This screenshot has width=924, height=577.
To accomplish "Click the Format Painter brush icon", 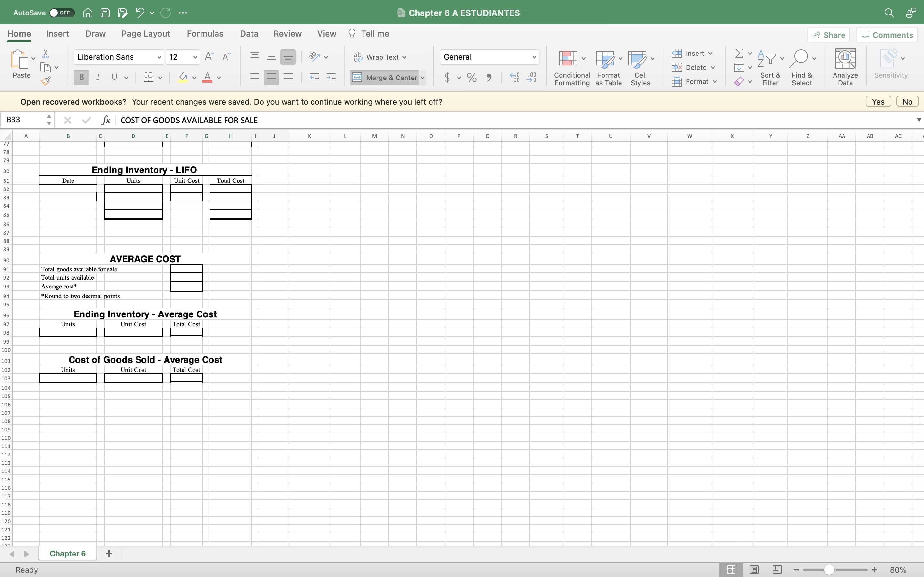I will coord(46,81).
